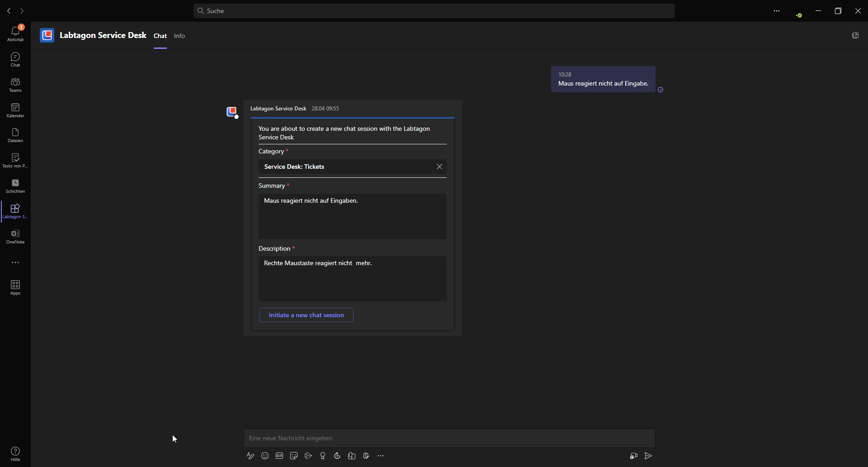Clear the Service Desk: Tickets category
The image size is (868, 467).
439,167
